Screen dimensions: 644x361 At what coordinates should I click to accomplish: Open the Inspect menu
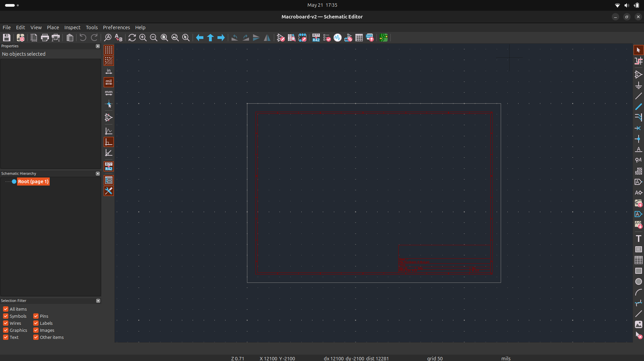(x=72, y=27)
